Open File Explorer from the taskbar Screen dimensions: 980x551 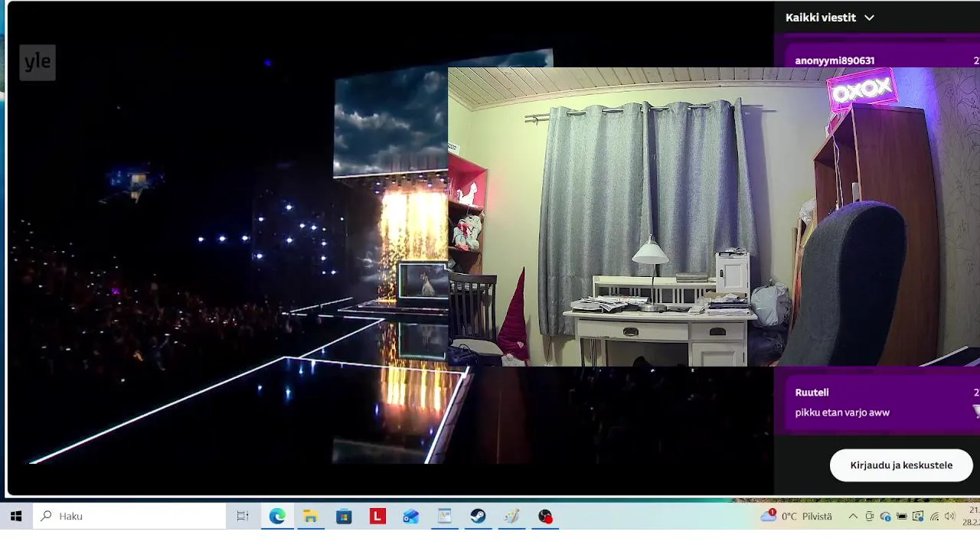click(310, 517)
